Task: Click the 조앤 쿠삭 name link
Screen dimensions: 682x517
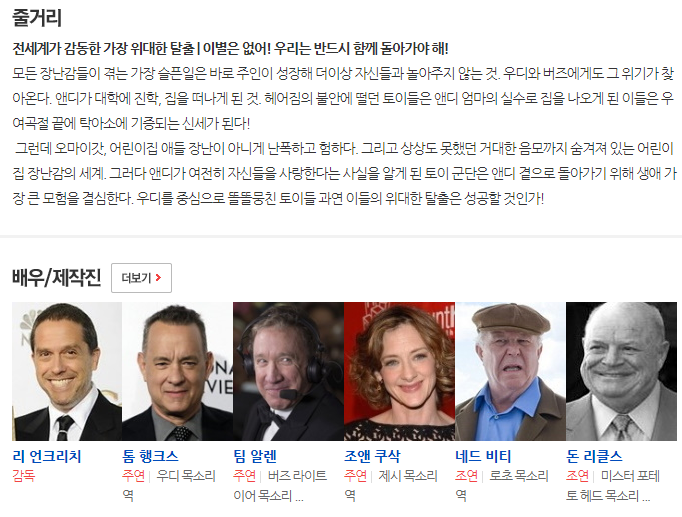Action: pos(372,456)
